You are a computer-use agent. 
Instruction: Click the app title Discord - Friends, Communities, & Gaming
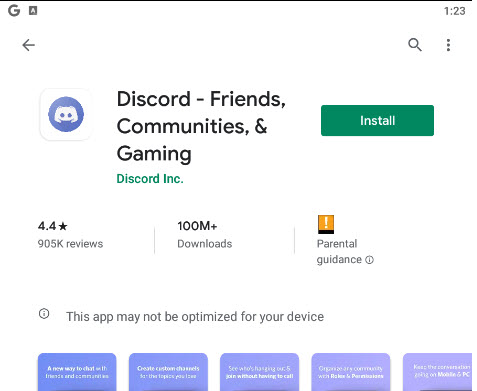[x=201, y=126]
